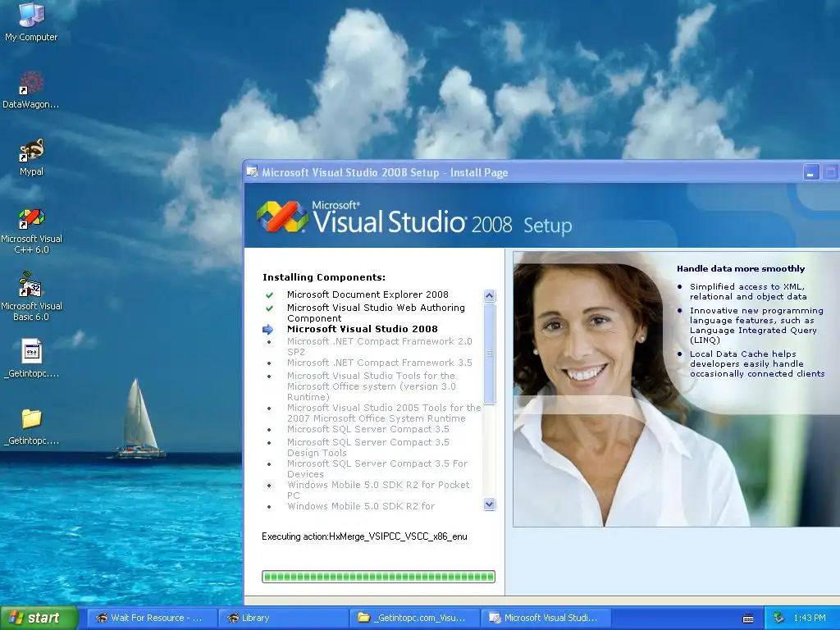Open the _Getintopc document file icon

tap(31, 358)
